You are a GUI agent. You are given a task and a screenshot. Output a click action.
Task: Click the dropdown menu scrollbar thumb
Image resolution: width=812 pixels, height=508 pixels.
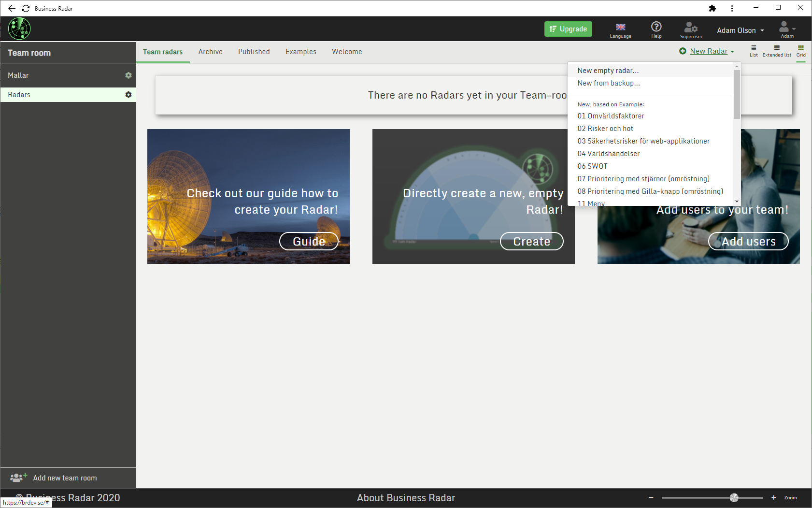[x=737, y=94]
